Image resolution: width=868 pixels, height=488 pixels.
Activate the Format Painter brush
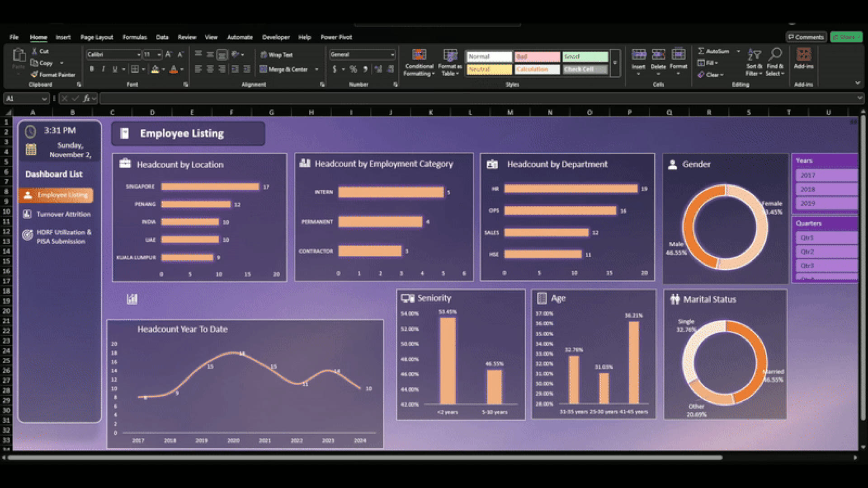(34, 75)
